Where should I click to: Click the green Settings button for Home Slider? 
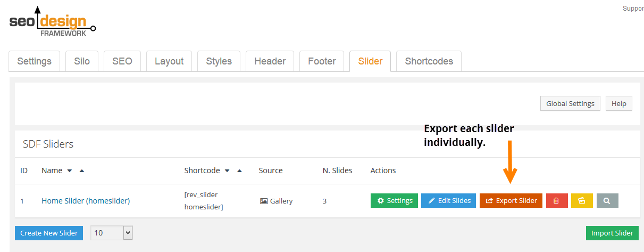[394, 201]
